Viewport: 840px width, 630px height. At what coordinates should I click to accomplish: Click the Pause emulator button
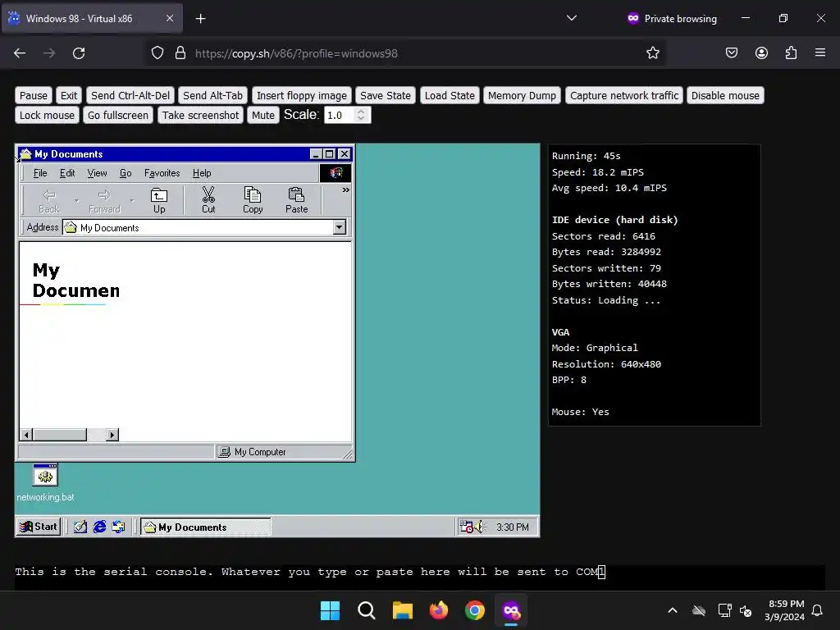33,95
